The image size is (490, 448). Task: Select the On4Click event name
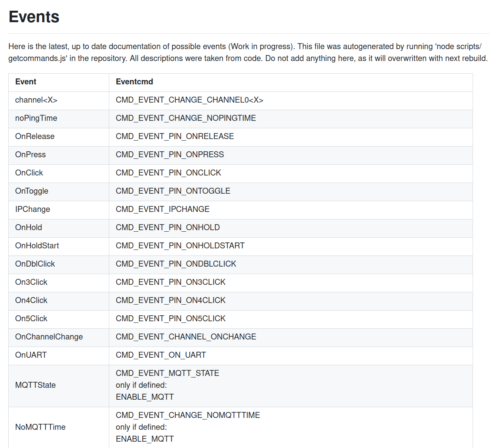(x=31, y=300)
